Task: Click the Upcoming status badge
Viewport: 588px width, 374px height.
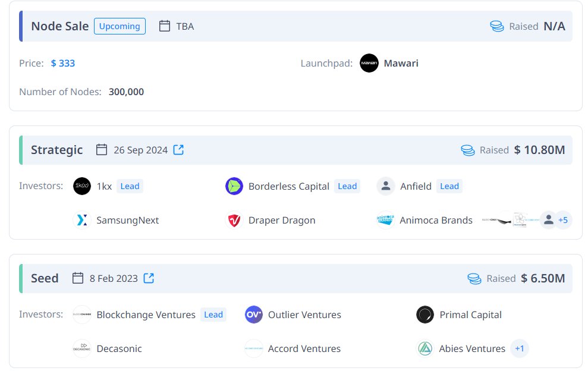Action: tap(120, 26)
